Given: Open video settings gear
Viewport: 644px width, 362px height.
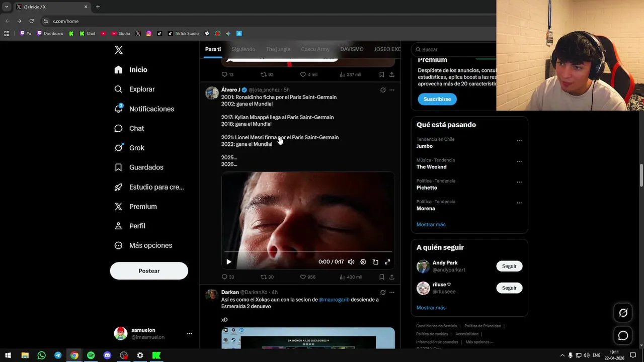Looking at the screenshot, I should tap(363, 262).
